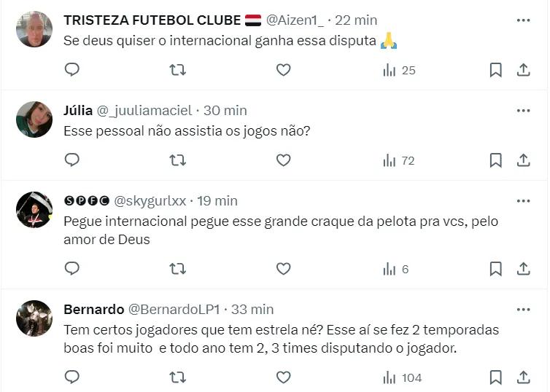550x392 pixels.
Task: Open the TRISTEZA FUTEBOL CLUBE profile picture
Action: pyautogui.click(x=34, y=29)
